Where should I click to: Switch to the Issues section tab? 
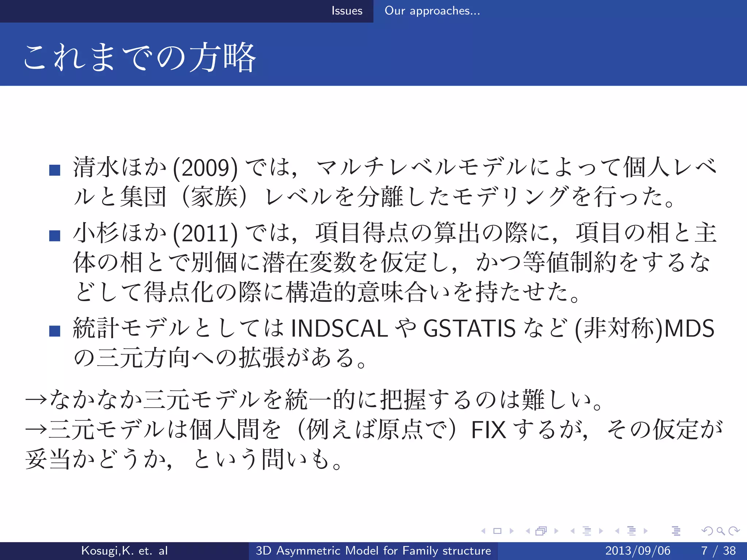coord(347,11)
